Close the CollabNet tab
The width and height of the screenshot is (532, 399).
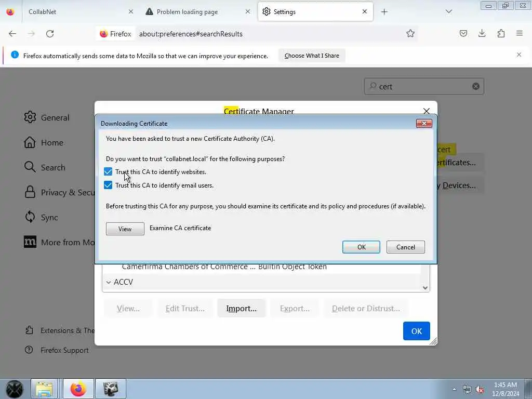coord(131,12)
